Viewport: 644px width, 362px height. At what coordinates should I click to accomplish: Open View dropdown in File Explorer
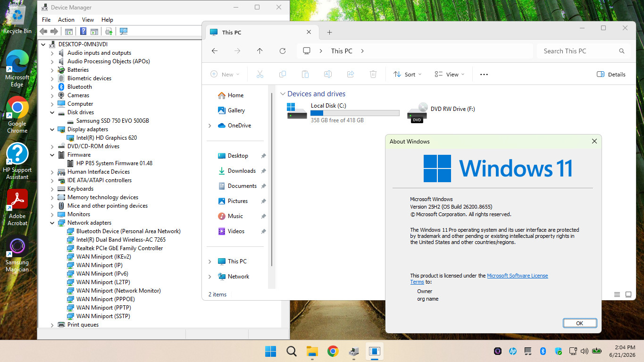coord(450,74)
